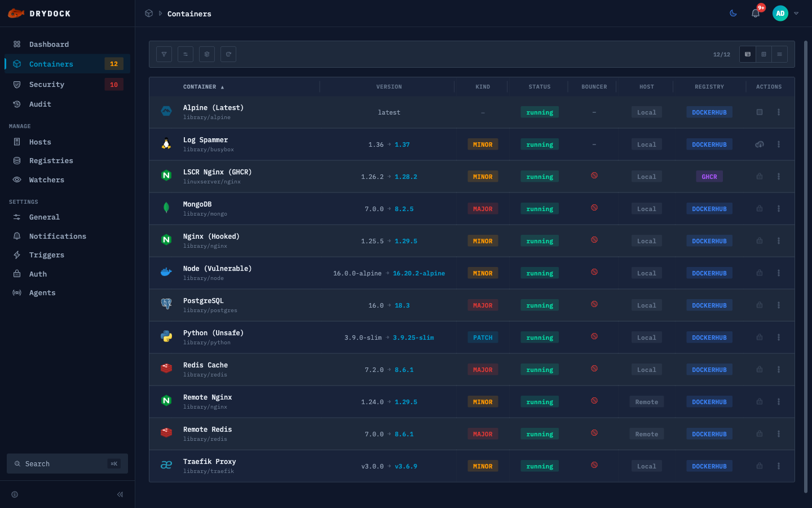
Task: Switch to compact list view layout
Action: (779, 54)
